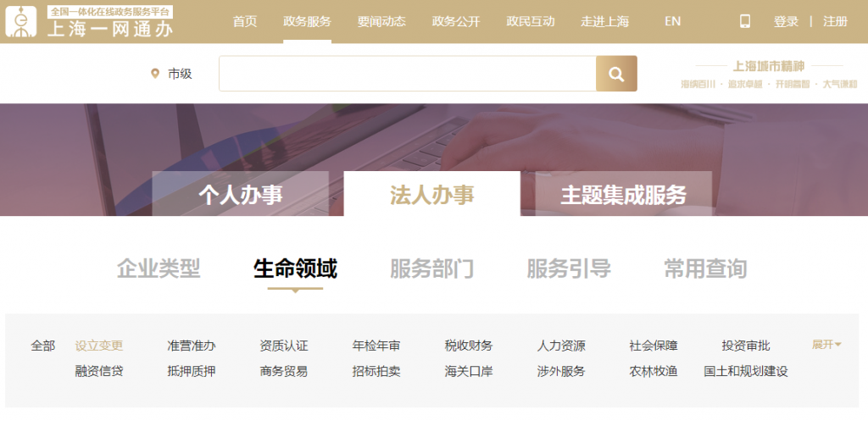Open the 市级 region selector
The height and width of the screenshot is (421, 868).
pos(180,74)
